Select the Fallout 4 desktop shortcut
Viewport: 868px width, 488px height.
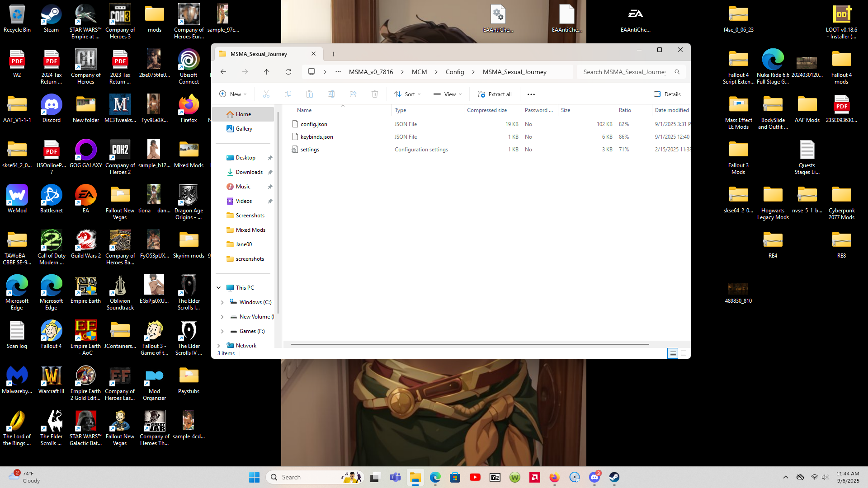click(x=51, y=335)
